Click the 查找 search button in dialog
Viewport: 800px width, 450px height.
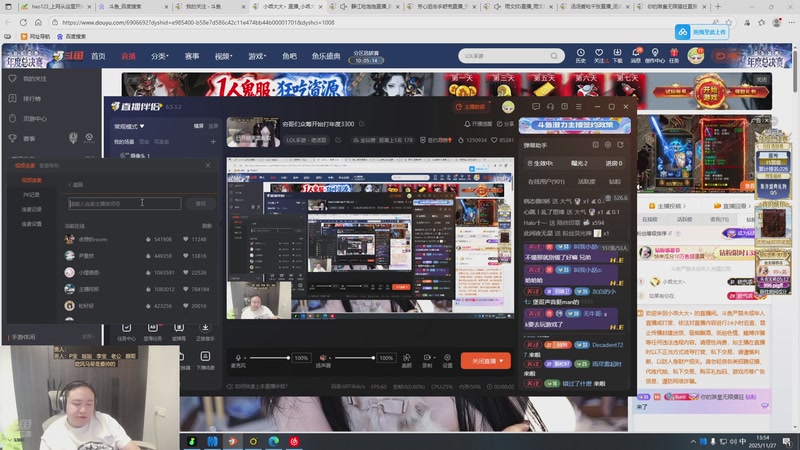click(201, 204)
